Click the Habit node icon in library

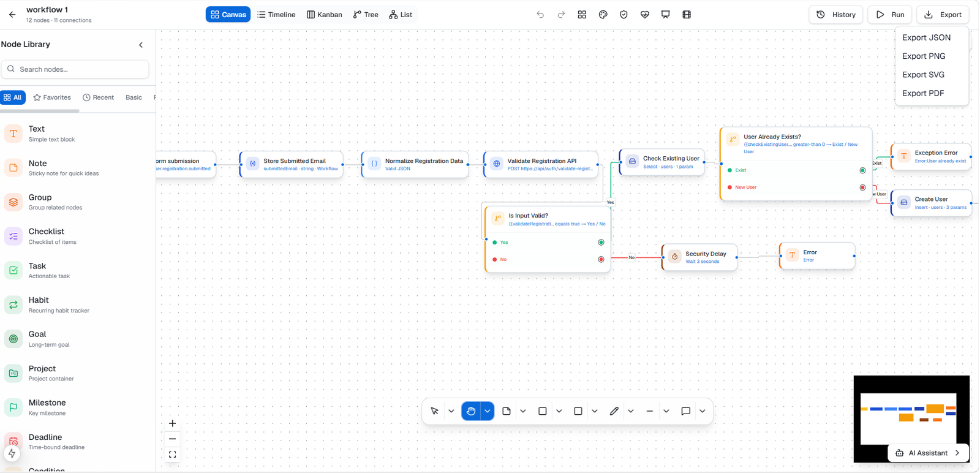pyautogui.click(x=13, y=305)
